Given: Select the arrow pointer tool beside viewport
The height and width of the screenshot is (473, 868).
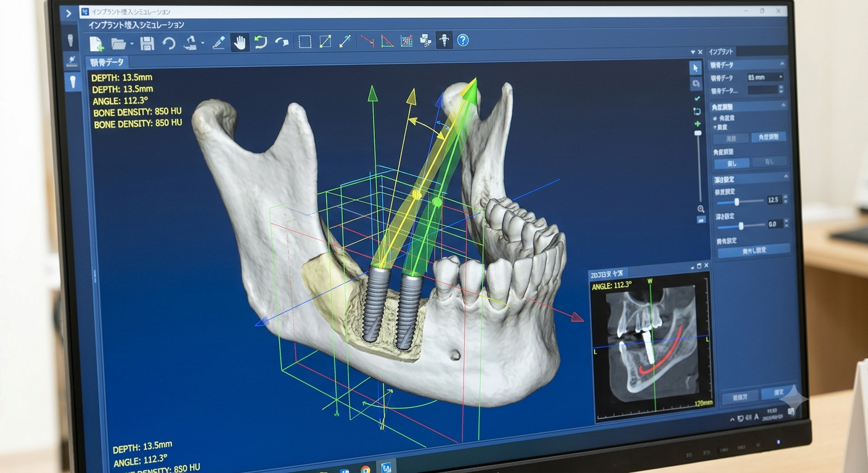Looking at the screenshot, I should coord(695,68).
